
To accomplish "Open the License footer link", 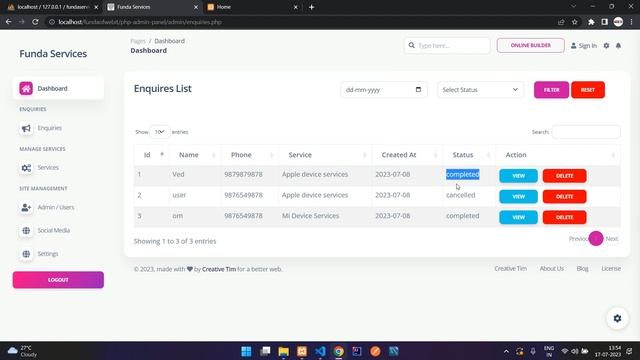I will 611,269.
